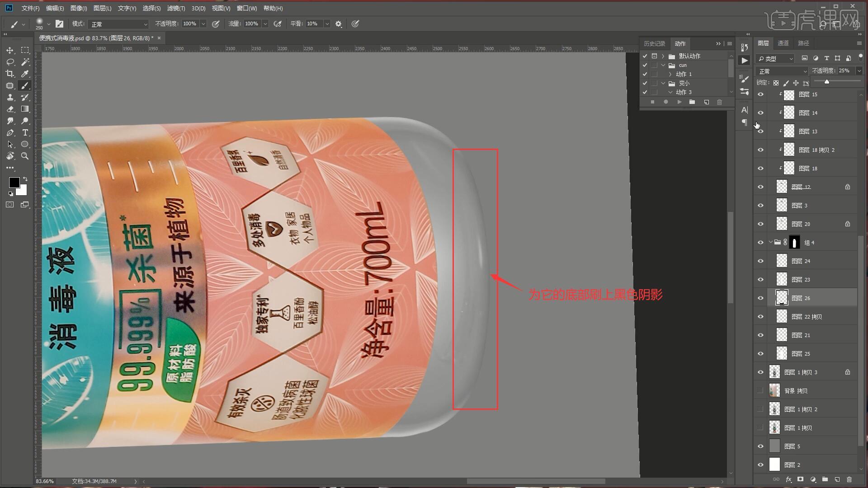
Task: Select the 图层 5 layer thumbnail
Action: [775, 446]
